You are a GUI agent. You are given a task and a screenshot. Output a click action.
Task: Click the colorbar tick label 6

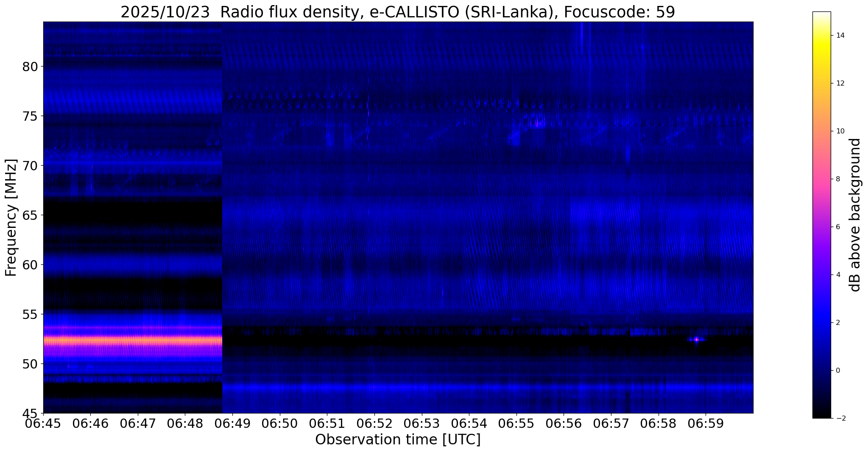837,227
